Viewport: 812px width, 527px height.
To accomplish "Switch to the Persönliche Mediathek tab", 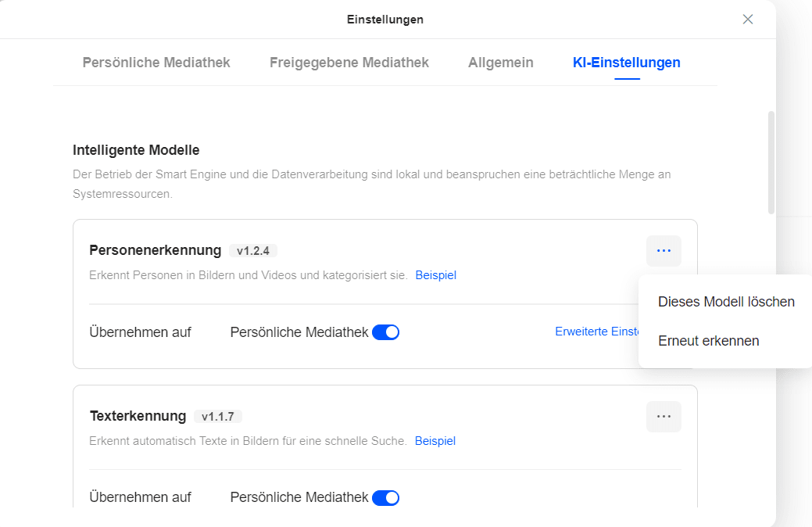I will tap(156, 63).
